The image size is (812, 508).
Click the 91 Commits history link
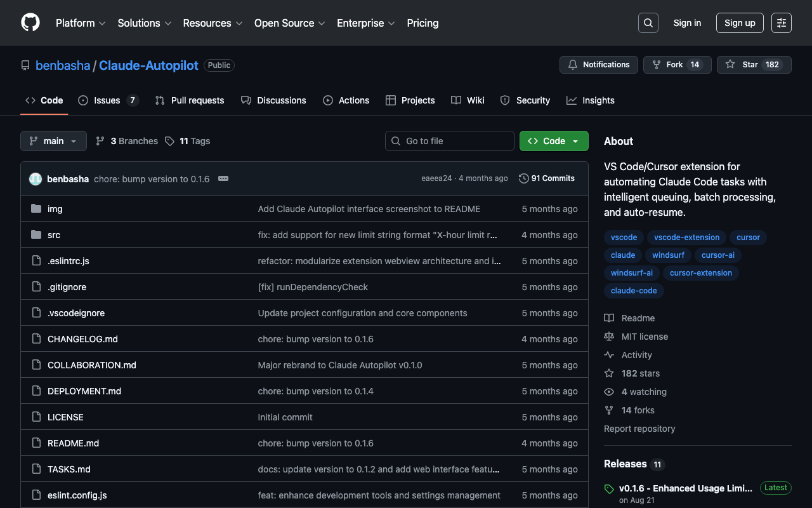point(546,178)
